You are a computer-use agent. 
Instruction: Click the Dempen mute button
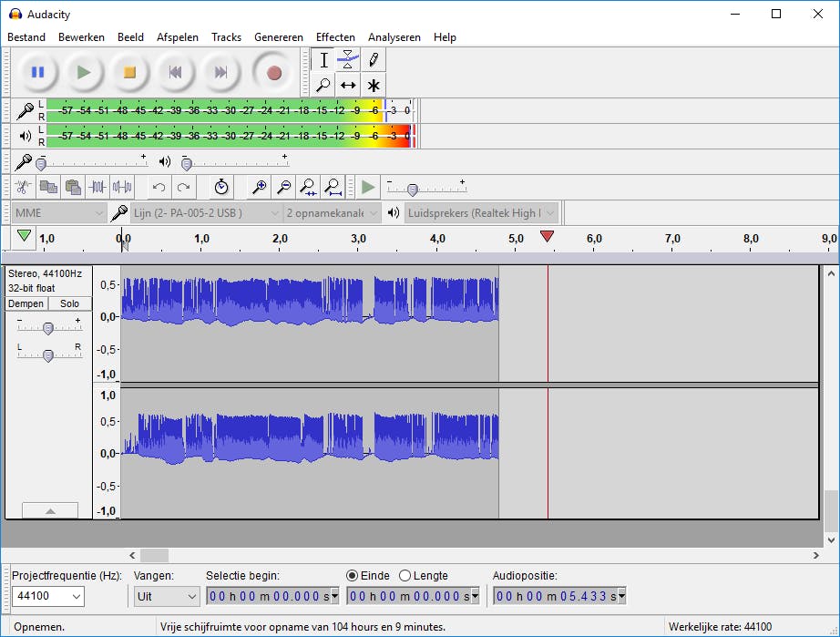26,303
